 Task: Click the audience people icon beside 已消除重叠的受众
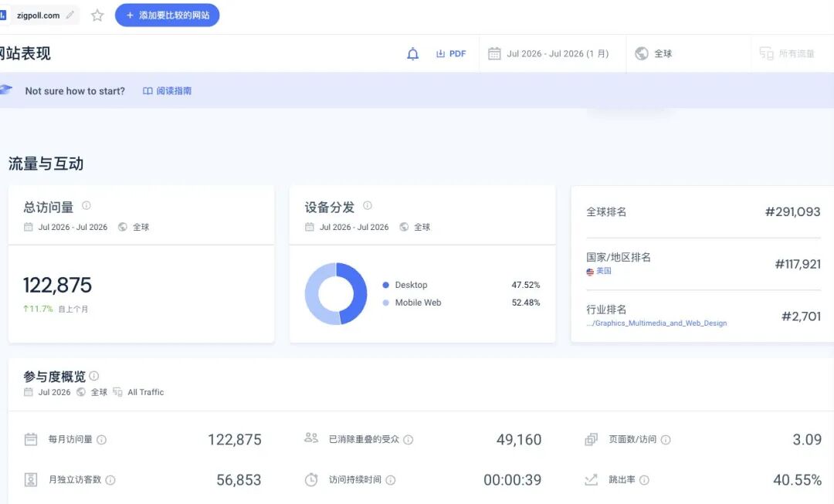pyautogui.click(x=311, y=438)
